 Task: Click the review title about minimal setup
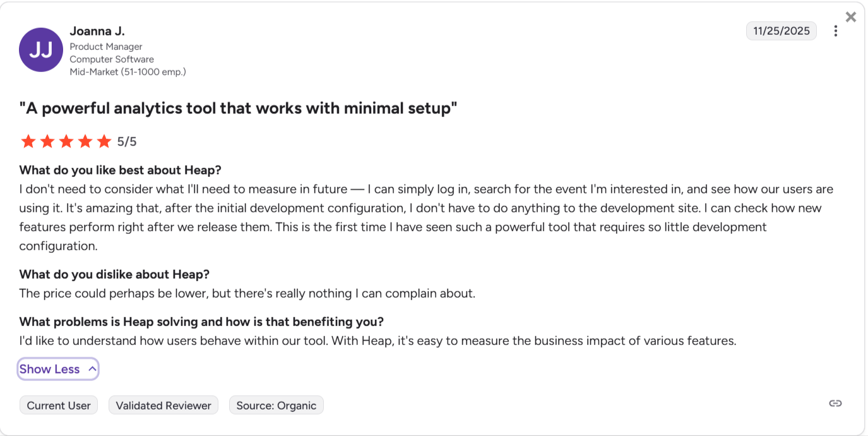(238, 108)
